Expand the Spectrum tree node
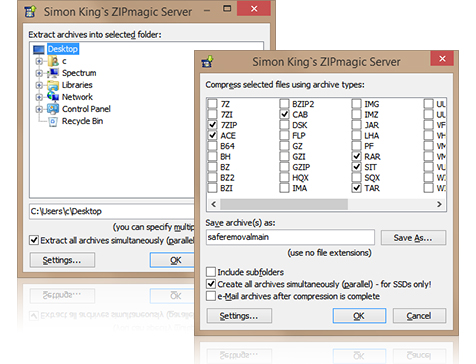Viewport: 476px width, 364px height. (x=39, y=73)
